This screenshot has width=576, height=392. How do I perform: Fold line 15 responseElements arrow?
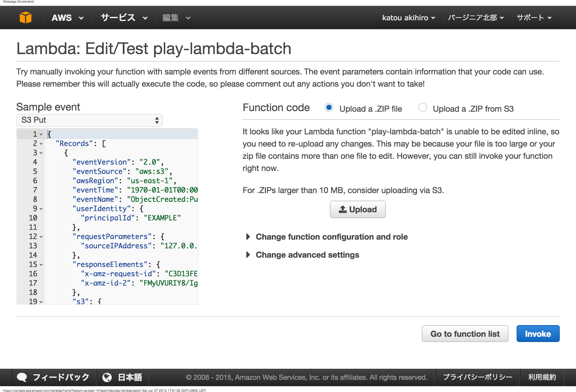pyautogui.click(x=41, y=265)
